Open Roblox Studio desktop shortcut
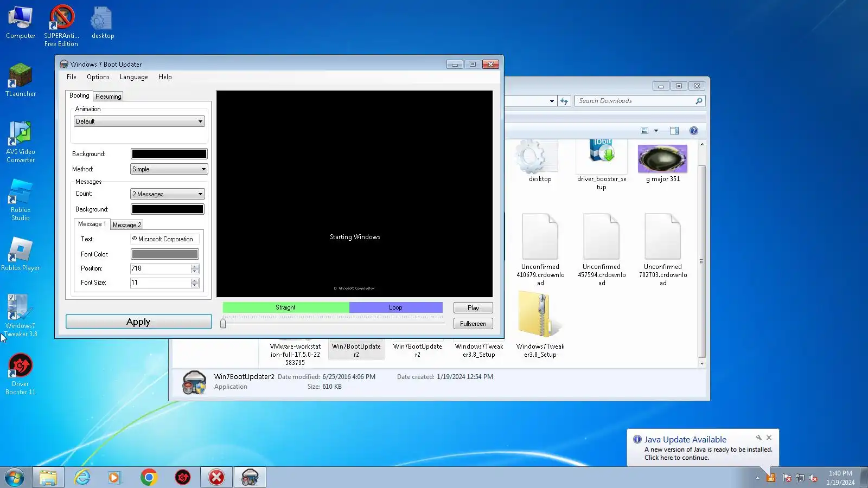This screenshot has height=488, width=868. click(21, 200)
